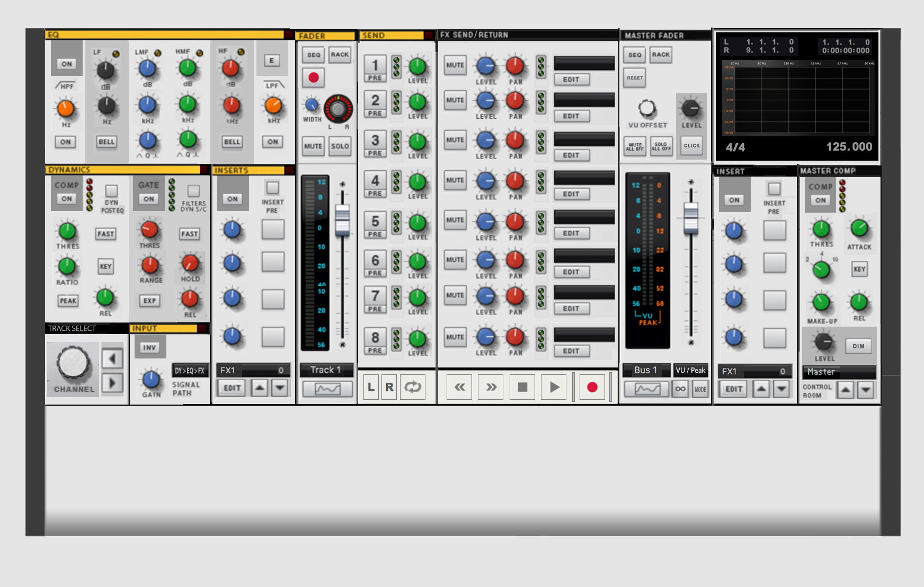Click the channel selector knob
924x587 pixels.
pyautogui.click(x=74, y=363)
